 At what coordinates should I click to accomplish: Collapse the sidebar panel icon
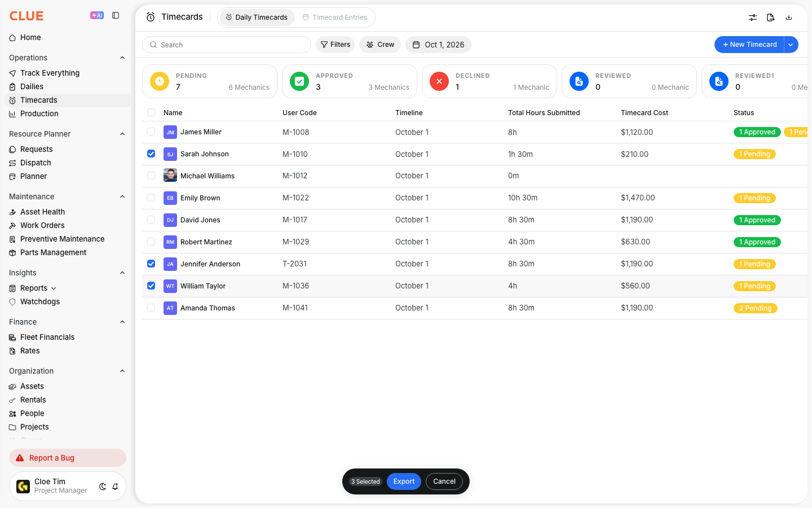click(x=116, y=16)
